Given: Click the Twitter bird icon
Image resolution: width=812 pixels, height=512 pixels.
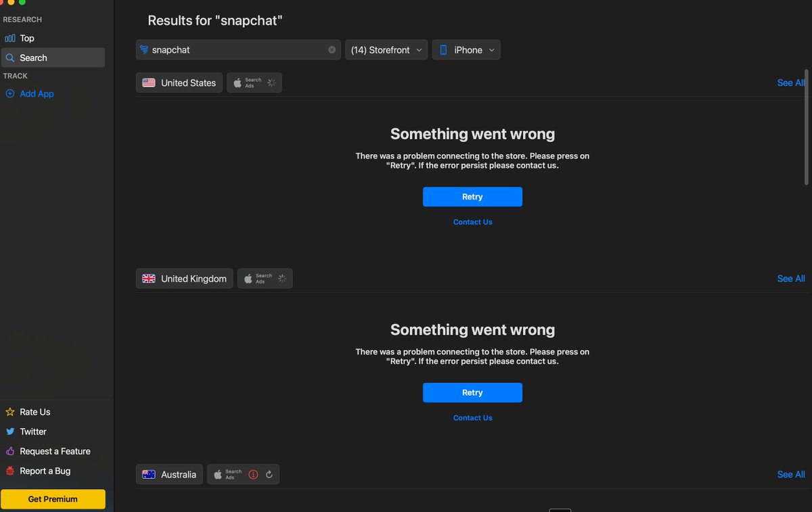Looking at the screenshot, I should [10, 432].
